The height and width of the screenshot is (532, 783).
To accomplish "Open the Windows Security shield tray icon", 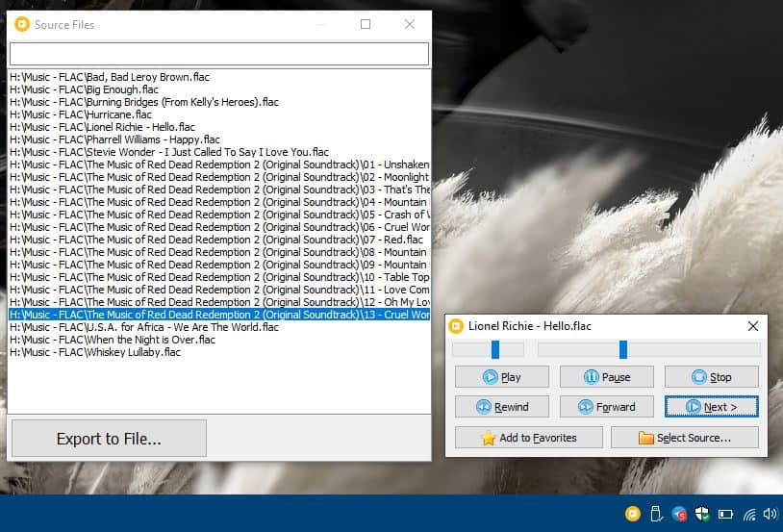I will (702, 514).
